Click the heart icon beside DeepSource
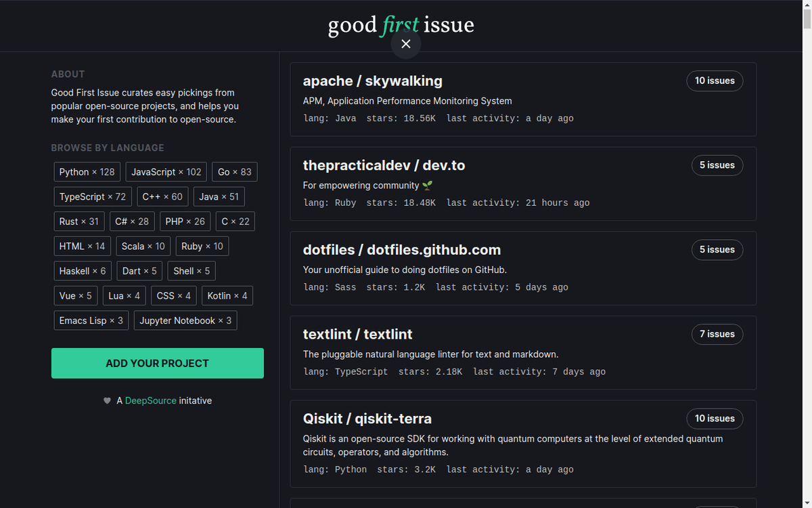Screen dimensions: 812x508 point(107,401)
